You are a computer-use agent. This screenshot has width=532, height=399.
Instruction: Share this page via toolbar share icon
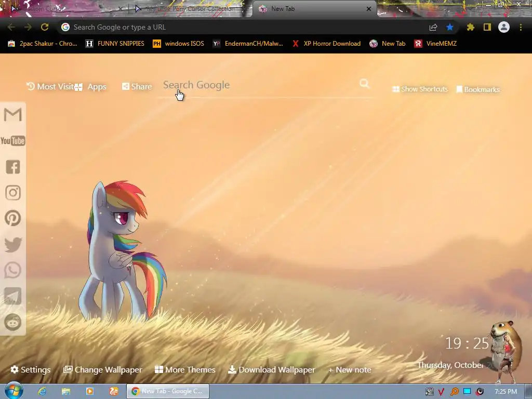(x=433, y=28)
